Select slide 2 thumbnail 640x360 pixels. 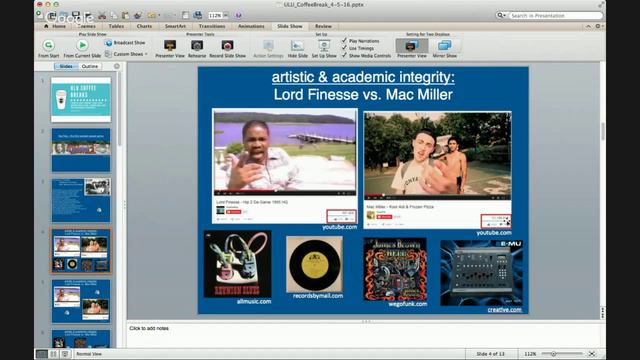click(x=81, y=150)
